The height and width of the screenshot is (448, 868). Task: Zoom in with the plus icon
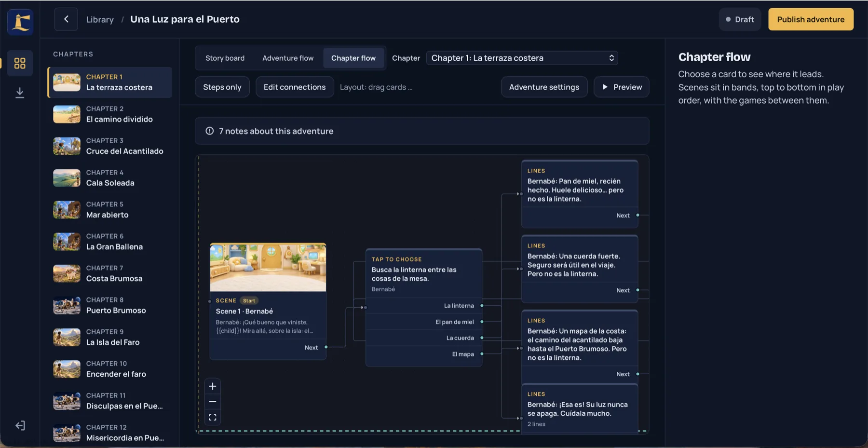click(212, 386)
